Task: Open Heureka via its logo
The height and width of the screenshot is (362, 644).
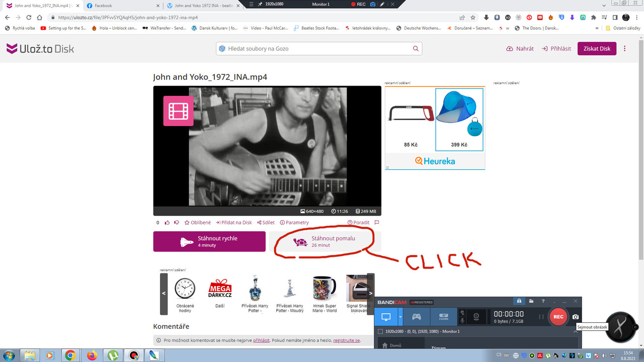Action: [x=435, y=161]
